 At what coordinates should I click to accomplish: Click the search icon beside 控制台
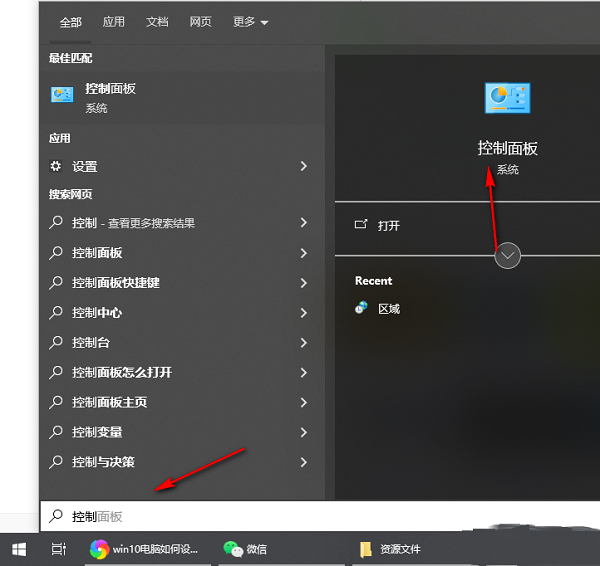[x=56, y=343]
